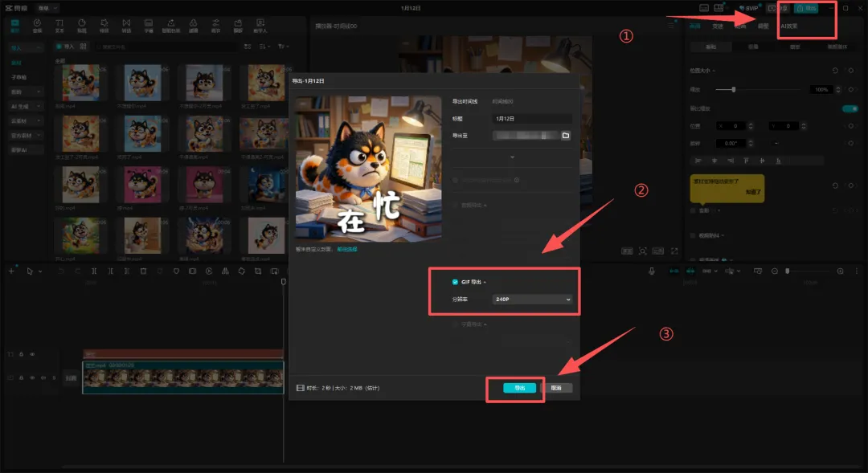868x473 pixels.
Task: Click the 导入 import button in media panel
Action: [x=66, y=47]
